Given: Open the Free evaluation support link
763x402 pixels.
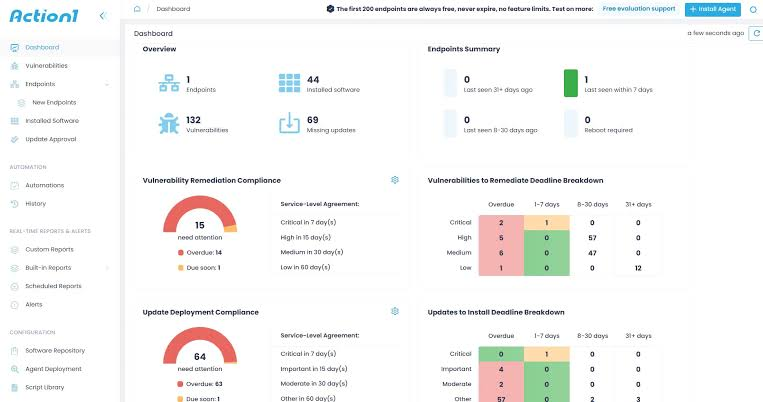Looking at the screenshot, I should pyautogui.click(x=638, y=9).
